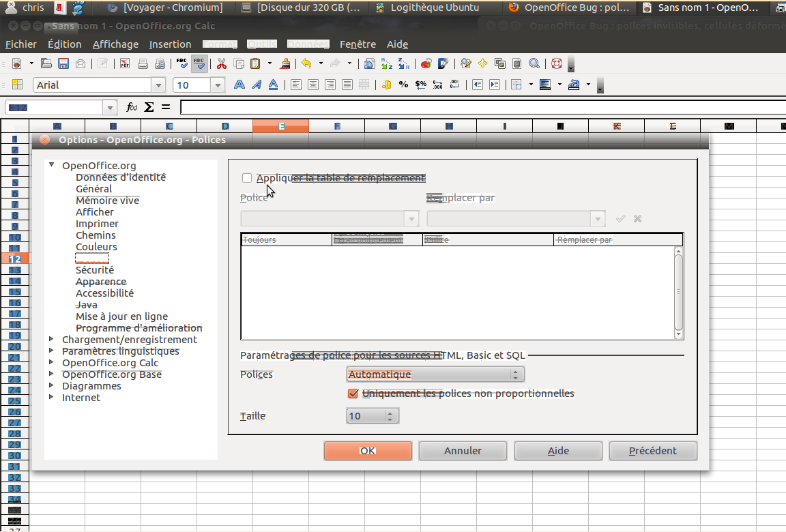The width and height of the screenshot is (786, 532).
Task: Expand the Paramètres linguistiques node
Action: [x=52, y=351]
